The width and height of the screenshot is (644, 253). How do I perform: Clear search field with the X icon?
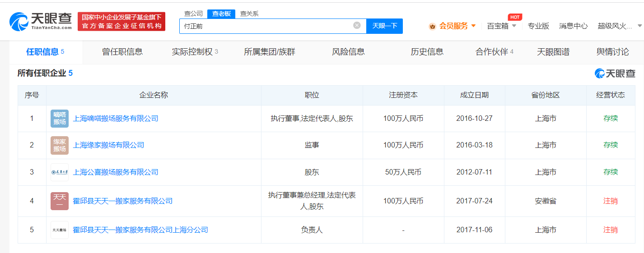pos(357,25)
